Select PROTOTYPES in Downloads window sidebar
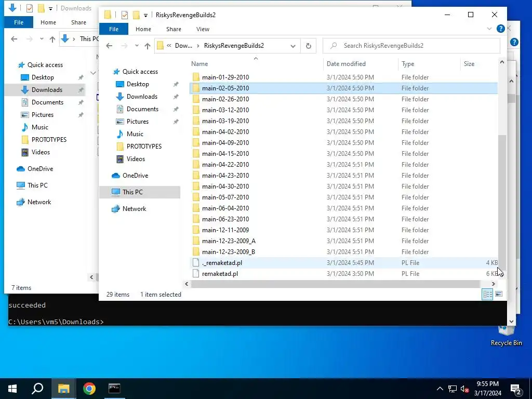 (49, 140)
